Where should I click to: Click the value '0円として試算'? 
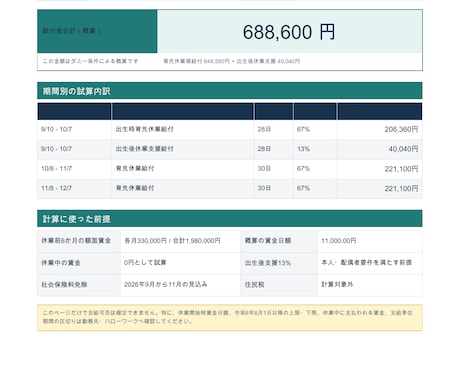pos(145,263)
